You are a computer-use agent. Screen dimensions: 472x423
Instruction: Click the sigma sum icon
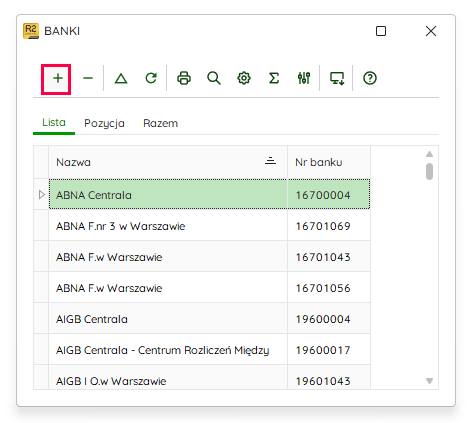[274, 78]
